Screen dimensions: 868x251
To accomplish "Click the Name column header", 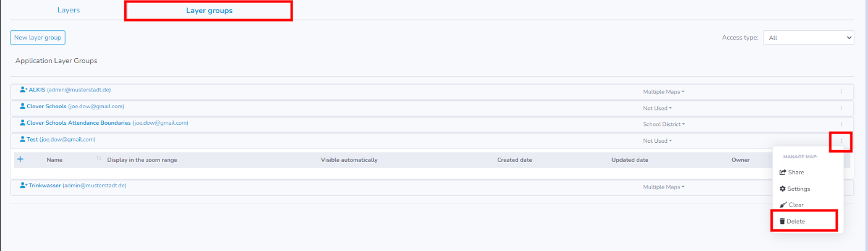I will coord(54,160).
